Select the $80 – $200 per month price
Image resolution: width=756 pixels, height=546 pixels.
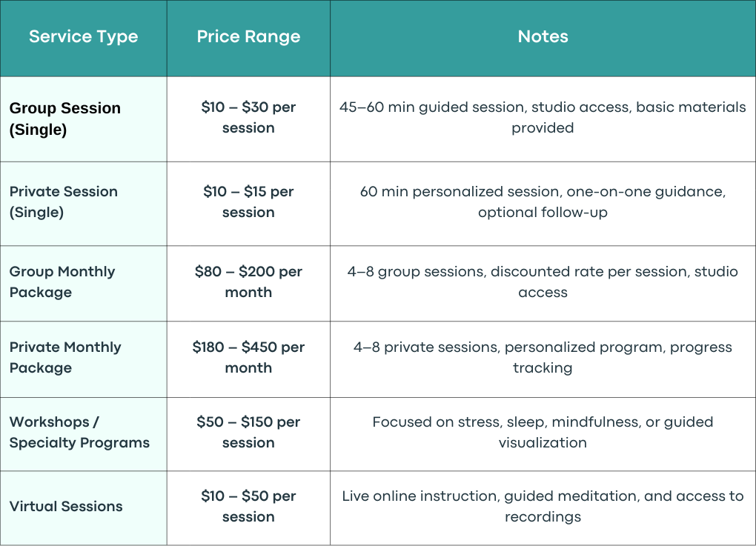248,282
